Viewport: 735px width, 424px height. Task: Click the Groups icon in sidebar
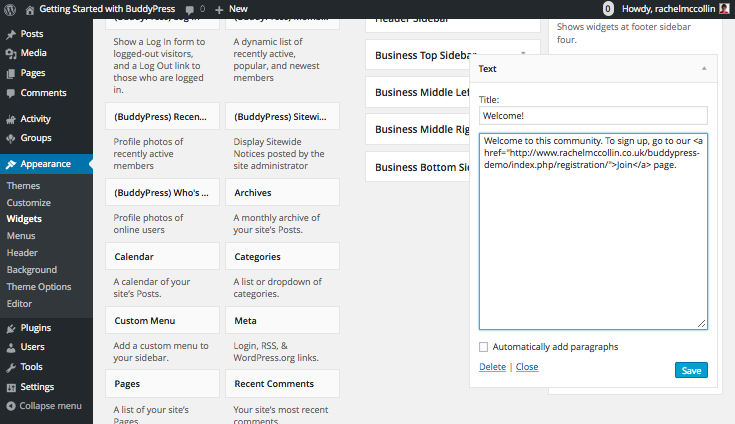[x=11, y=139]
